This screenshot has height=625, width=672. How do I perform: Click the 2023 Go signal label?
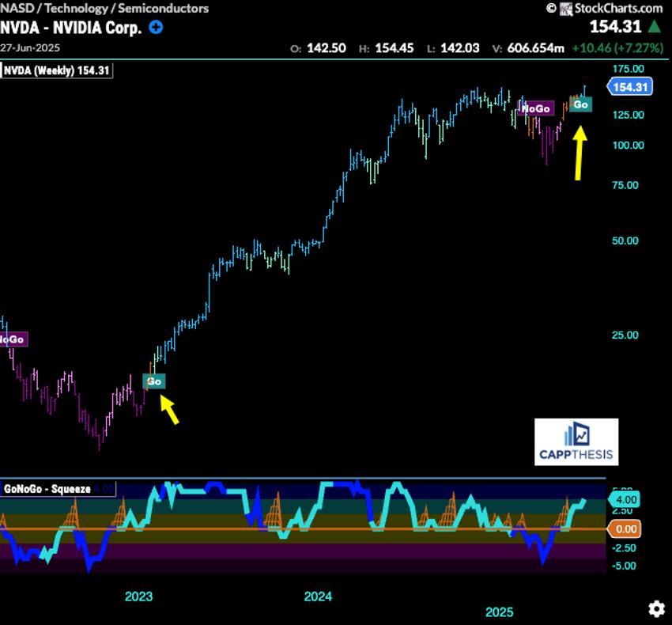pyautogui.click(x=154, y=381)
